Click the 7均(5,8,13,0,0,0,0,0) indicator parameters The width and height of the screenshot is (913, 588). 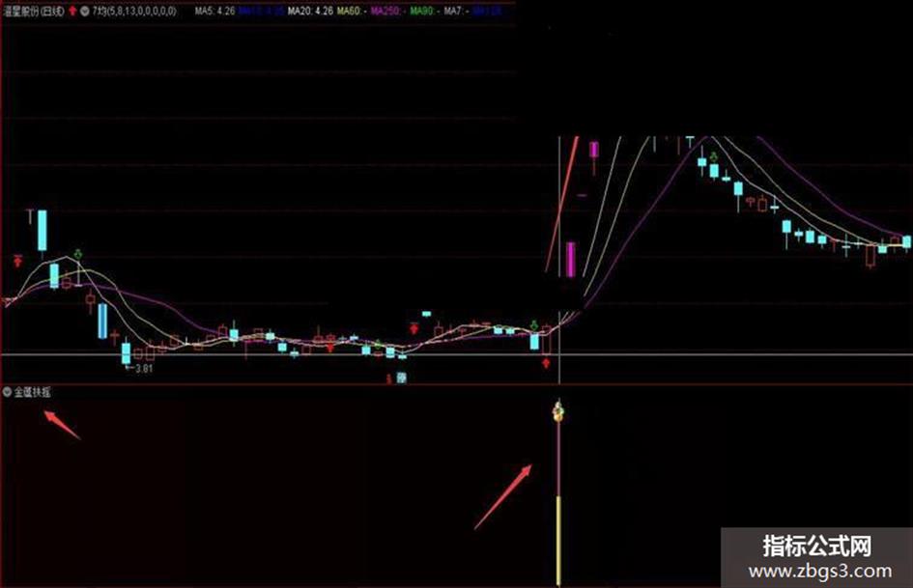pyautogui.click(x=134, y=11)
